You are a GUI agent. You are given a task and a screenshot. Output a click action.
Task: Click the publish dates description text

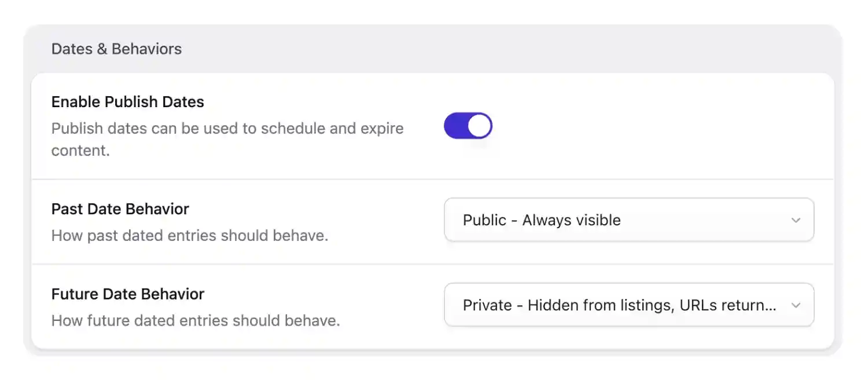coord(227,139)
